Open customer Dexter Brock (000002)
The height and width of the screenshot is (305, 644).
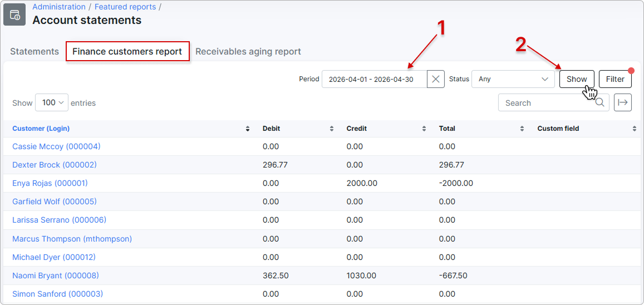tap(55, 165)
